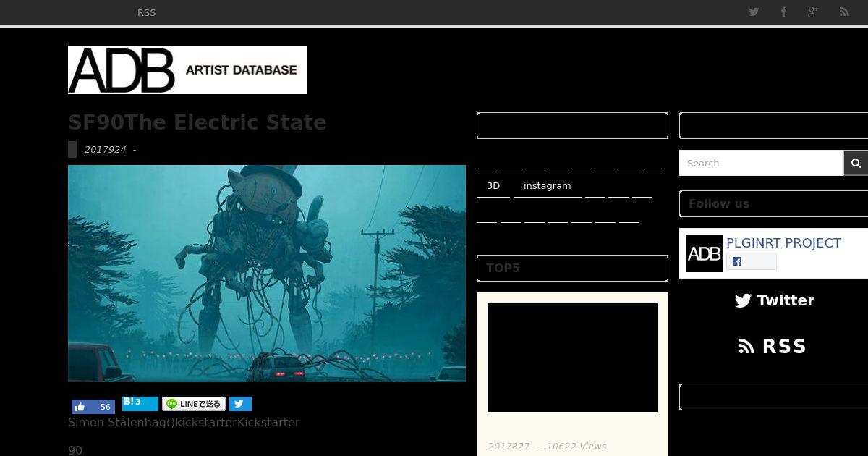This screenshot has height=456, width=868.
Task: Open the sidebar Twitter link
Action: coord(774,300)
